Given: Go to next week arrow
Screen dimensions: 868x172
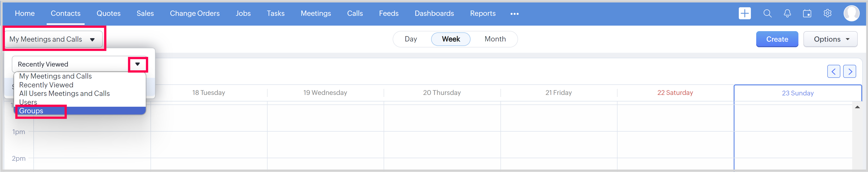Looking at the screenshot, I should click(x=849, y=71).
